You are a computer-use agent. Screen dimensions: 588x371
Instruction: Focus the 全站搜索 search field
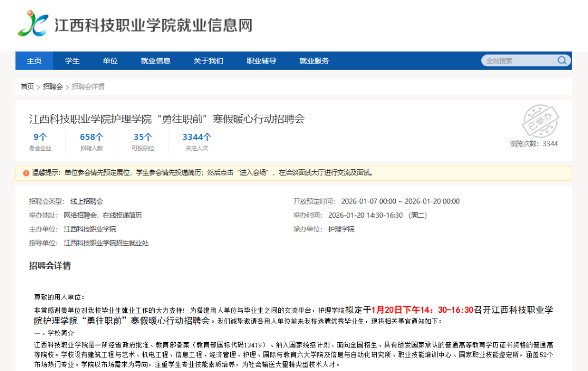(518, 60)
